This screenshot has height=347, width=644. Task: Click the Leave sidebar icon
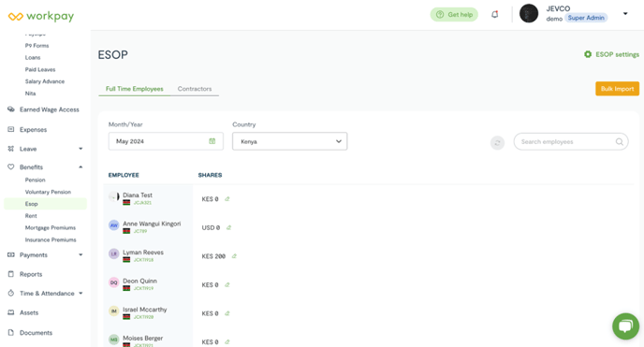click(11, 149)
